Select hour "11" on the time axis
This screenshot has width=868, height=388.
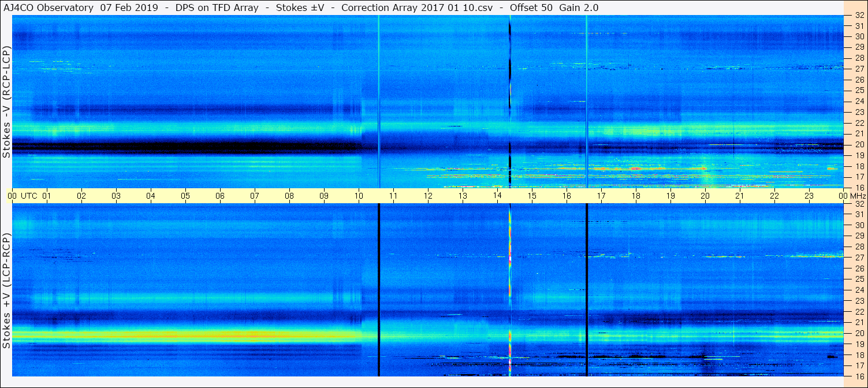[x=393, y=196]
